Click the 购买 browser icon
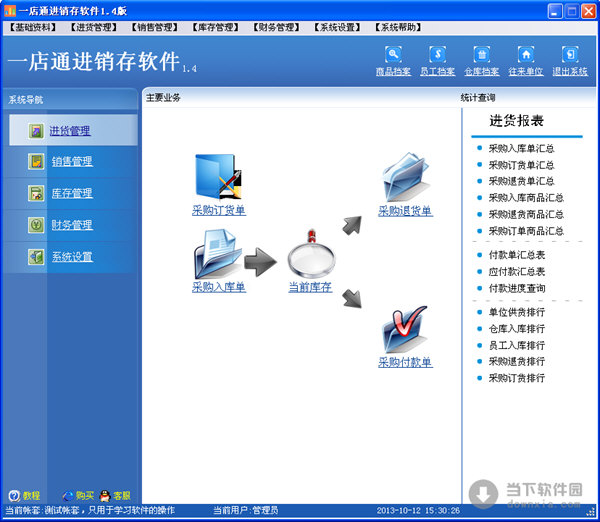The height and width of the screenshot is (522, 600). pos(68,496)
